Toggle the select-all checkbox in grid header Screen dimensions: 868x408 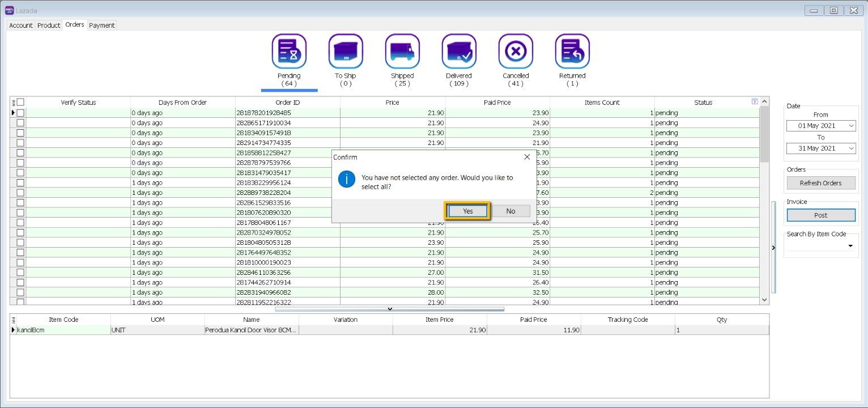pyautogui.click(x=20, y=102)
